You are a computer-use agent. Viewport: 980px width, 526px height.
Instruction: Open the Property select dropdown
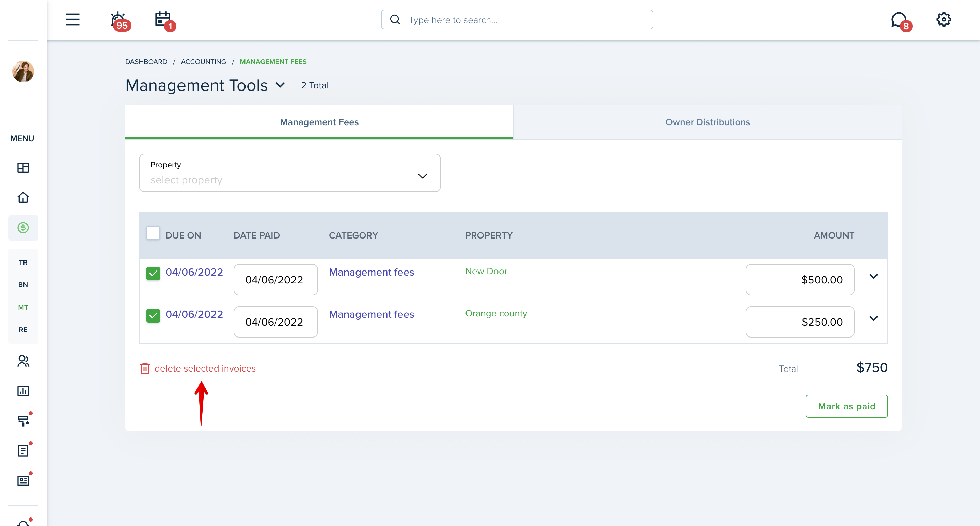(x=289, y=173)
